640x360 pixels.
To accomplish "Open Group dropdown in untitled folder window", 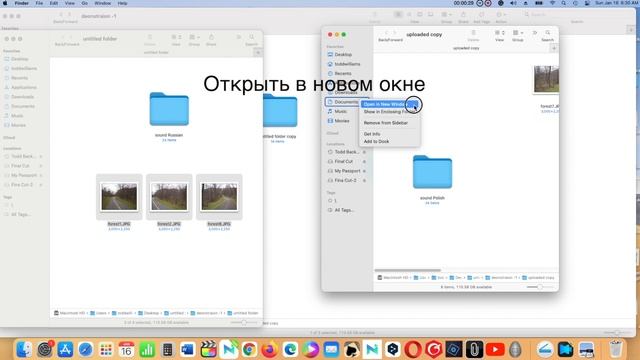I will tap(194, 37).
